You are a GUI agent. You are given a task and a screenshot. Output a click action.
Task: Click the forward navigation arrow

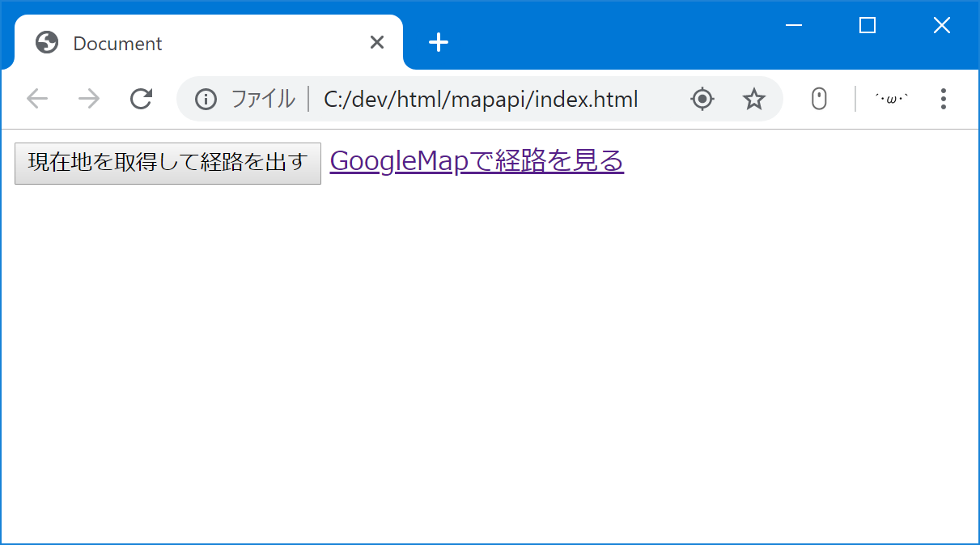point(88,98)
